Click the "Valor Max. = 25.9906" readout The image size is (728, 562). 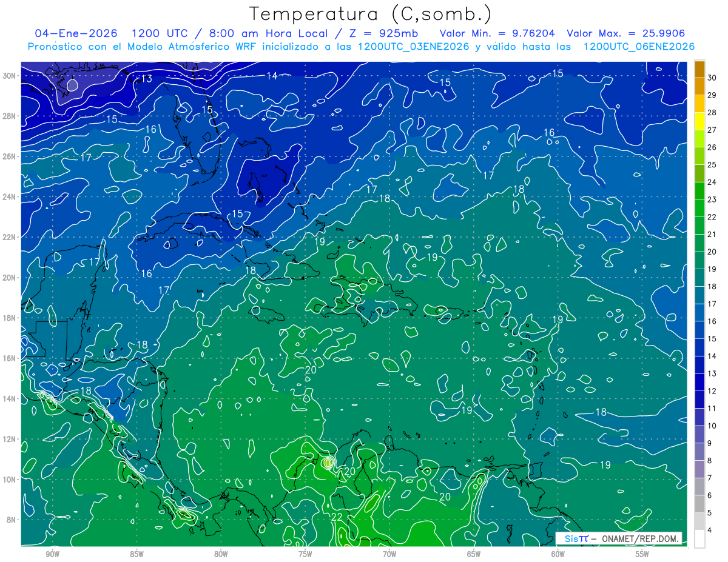[625, 33]
